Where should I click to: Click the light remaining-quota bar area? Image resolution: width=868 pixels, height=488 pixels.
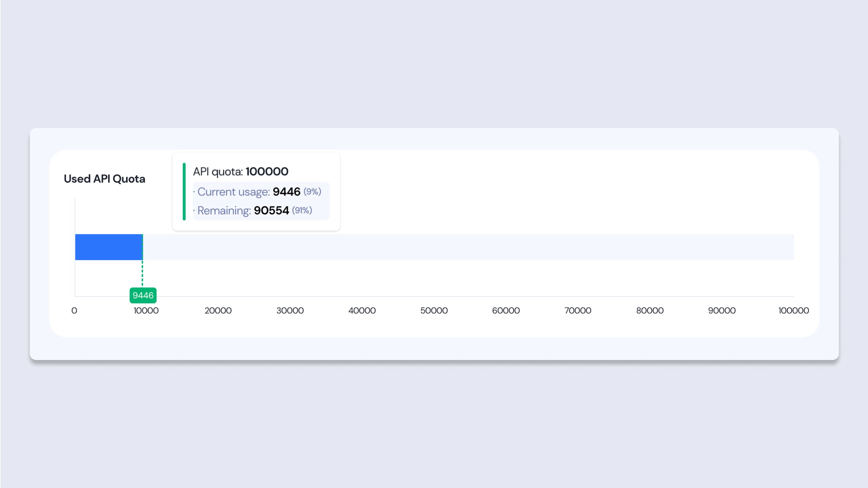(x=469, y=247)
